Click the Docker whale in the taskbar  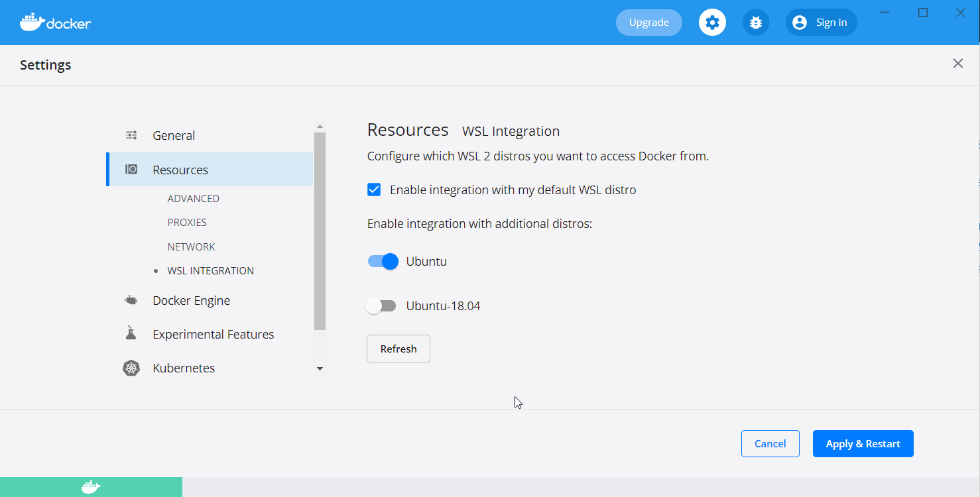coord(91,487)
